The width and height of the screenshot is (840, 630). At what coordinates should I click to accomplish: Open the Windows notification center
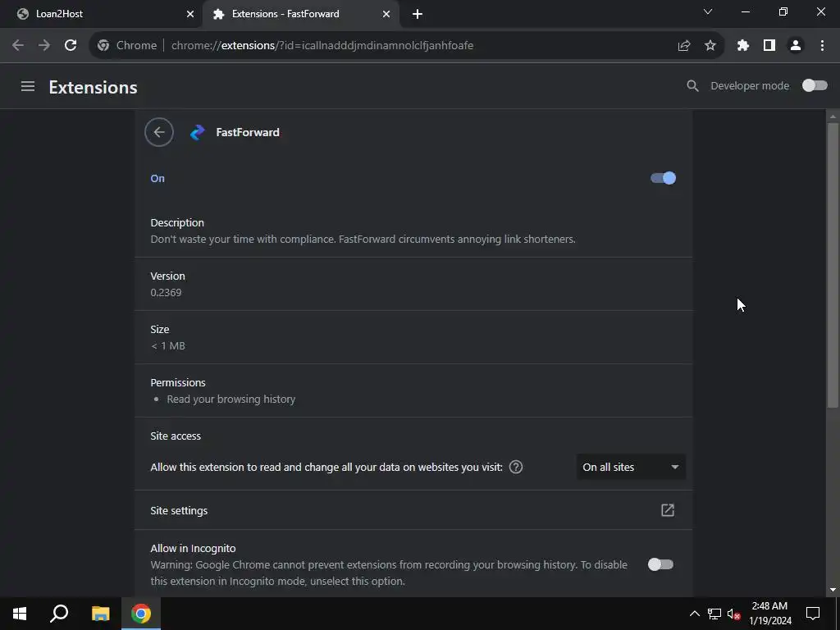pyautogui.click(x=813, y=614)
